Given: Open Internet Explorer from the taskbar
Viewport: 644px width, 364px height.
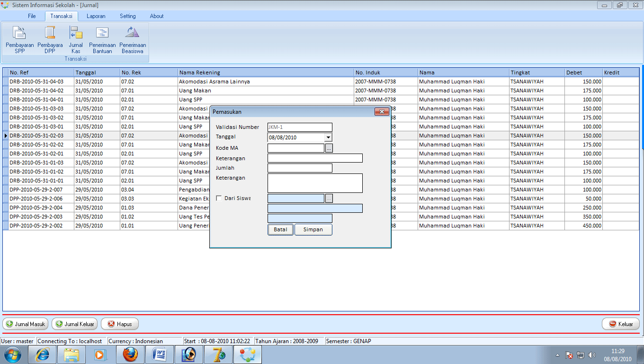Looking at the screenshot, I should coord(43,355).
